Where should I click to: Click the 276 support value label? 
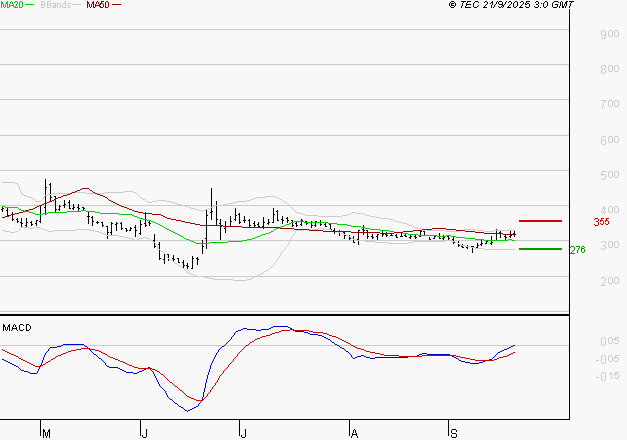[576, 250]
